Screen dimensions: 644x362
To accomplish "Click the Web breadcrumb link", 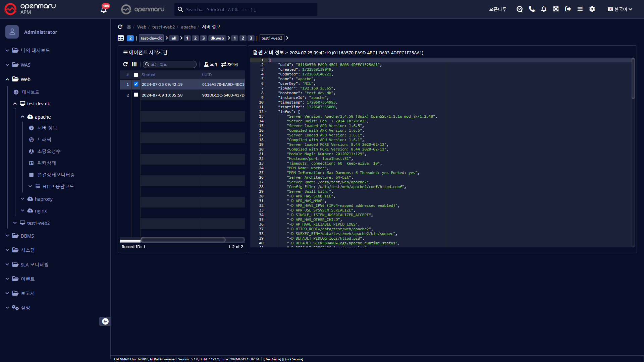I will point(142,27).
